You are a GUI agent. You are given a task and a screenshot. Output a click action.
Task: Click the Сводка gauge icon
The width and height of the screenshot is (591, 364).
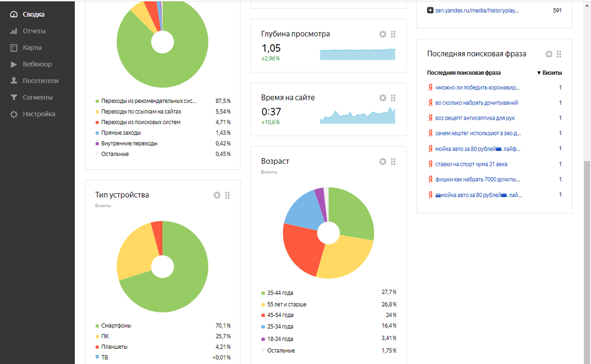[x=14, y=14]
